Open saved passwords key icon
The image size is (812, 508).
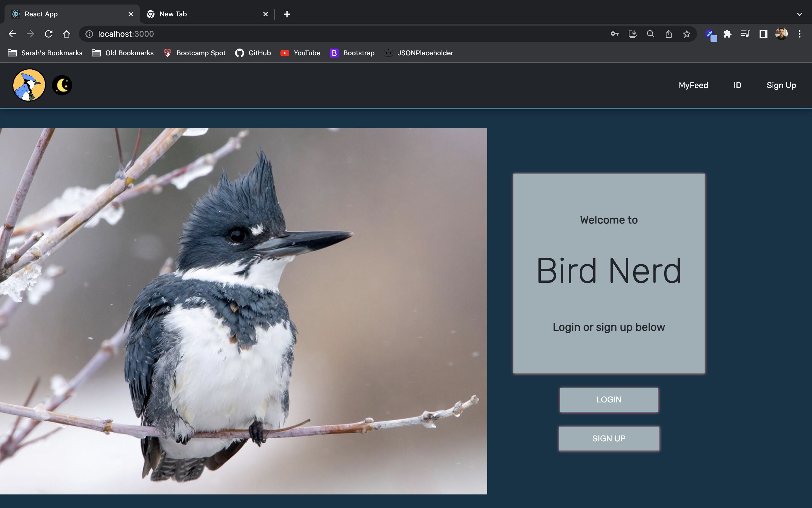point(614,34)
